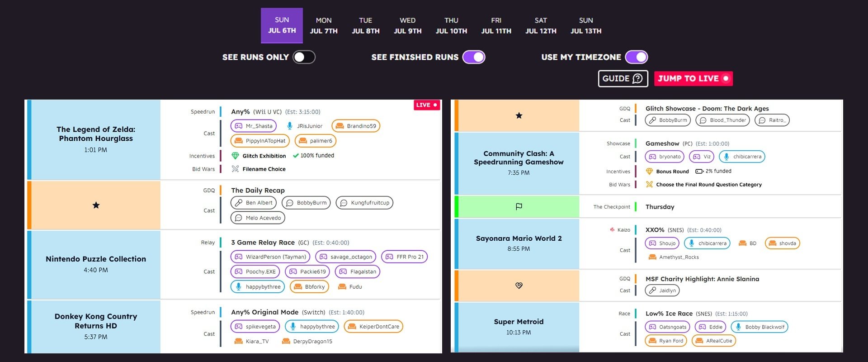Viewport: 868px width, 362px height.
Task: Click the star icon beside Doom Glitch Showcase
Action: point(519,115)
